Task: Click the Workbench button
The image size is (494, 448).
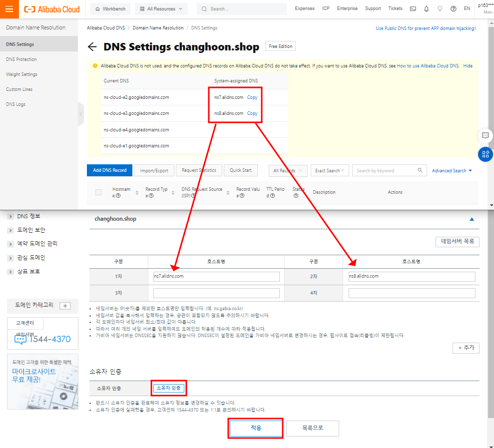Action: [110, 9]
